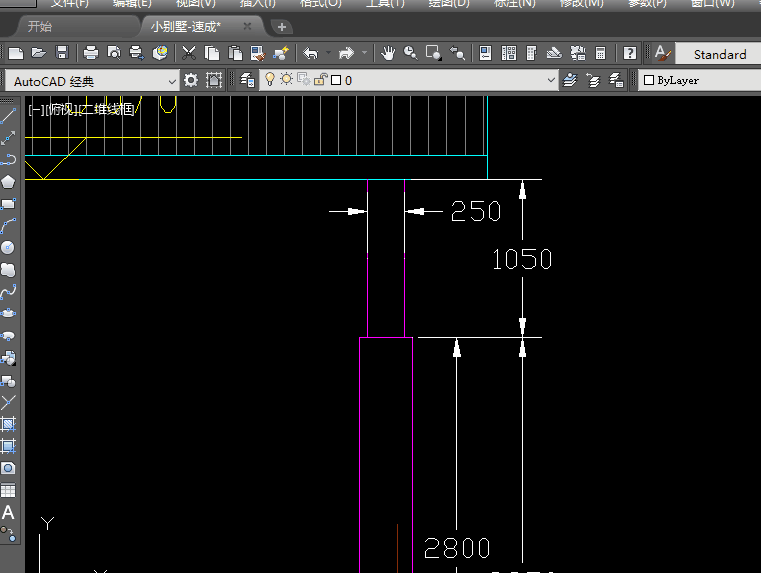The width and height of the screenshot is (761, 573).
Task: Activate the Match Properties brush icon
Action: (x=258, y=52)
